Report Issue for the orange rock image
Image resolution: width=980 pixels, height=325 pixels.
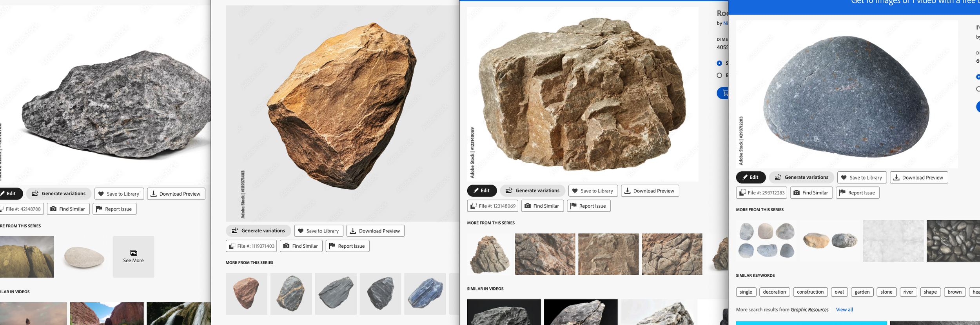click(x=347, y=246)
